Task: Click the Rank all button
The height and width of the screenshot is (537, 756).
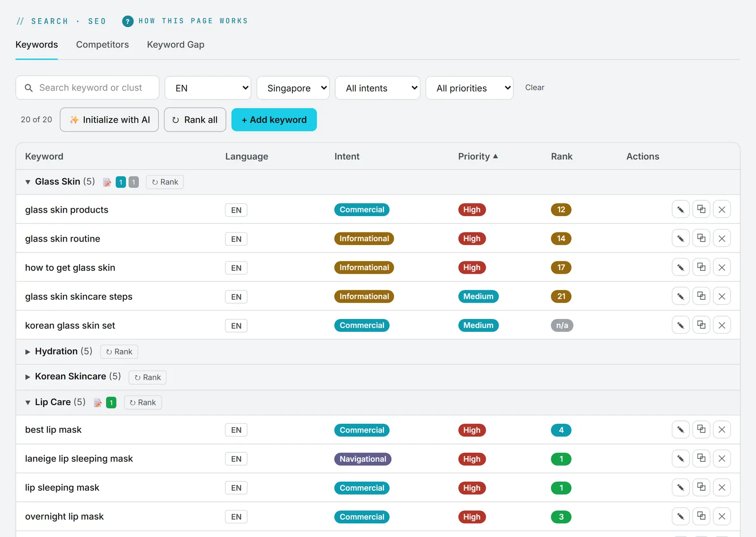Action: pos(195,120)
